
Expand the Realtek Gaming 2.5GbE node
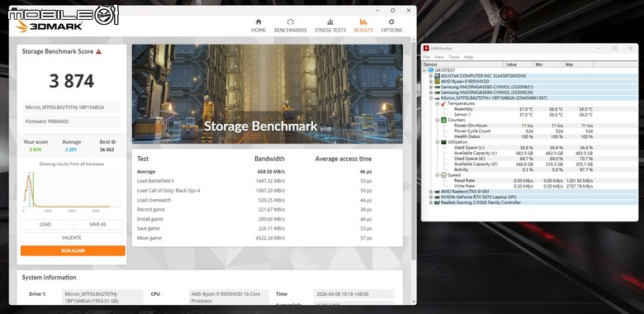tap(431, 202)
